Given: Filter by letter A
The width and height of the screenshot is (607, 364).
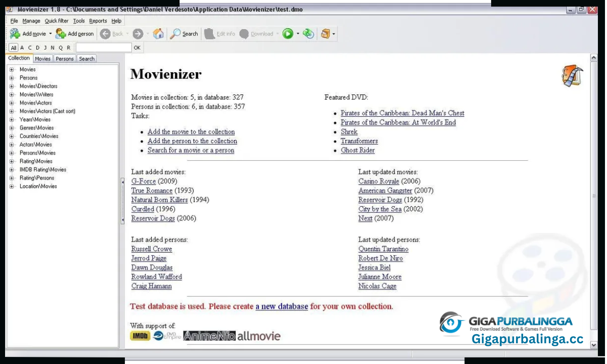Looking at the screenshot, I should tap(22, 48).
